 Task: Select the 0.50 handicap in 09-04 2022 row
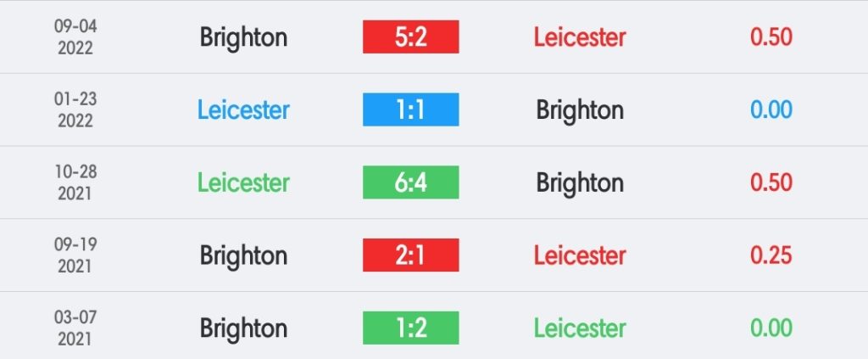tap(771, 36)
